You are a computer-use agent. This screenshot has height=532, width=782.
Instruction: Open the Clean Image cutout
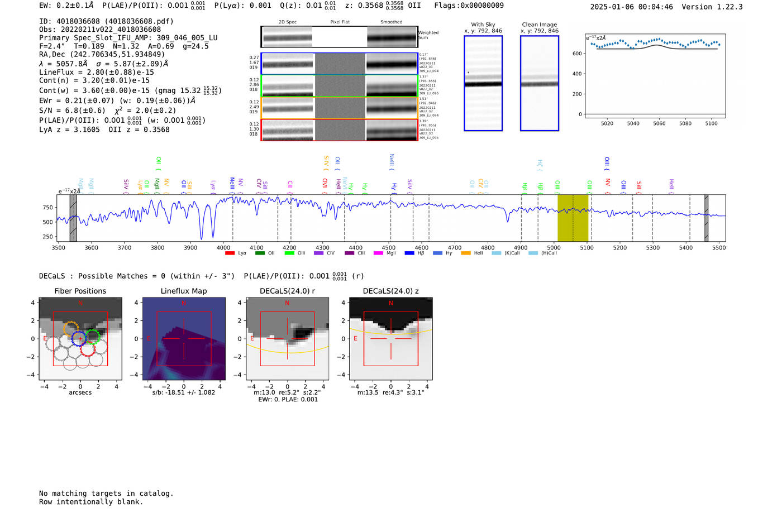[540, 83]
